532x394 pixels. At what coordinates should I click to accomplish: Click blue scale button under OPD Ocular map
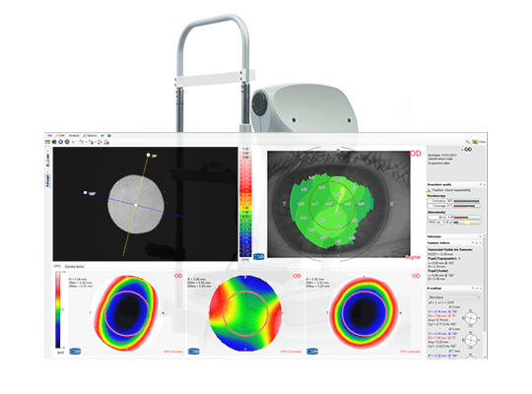click(x=75, y=352)
